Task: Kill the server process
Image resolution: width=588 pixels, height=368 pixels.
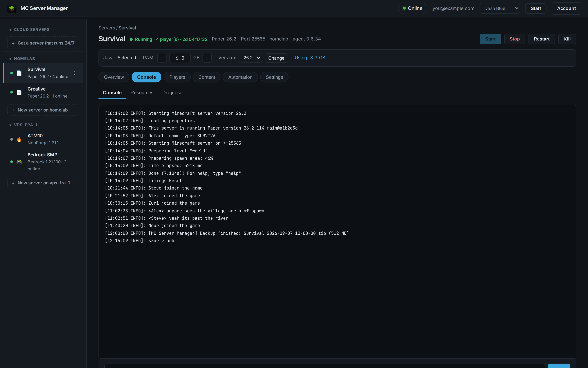Action: 567,39
